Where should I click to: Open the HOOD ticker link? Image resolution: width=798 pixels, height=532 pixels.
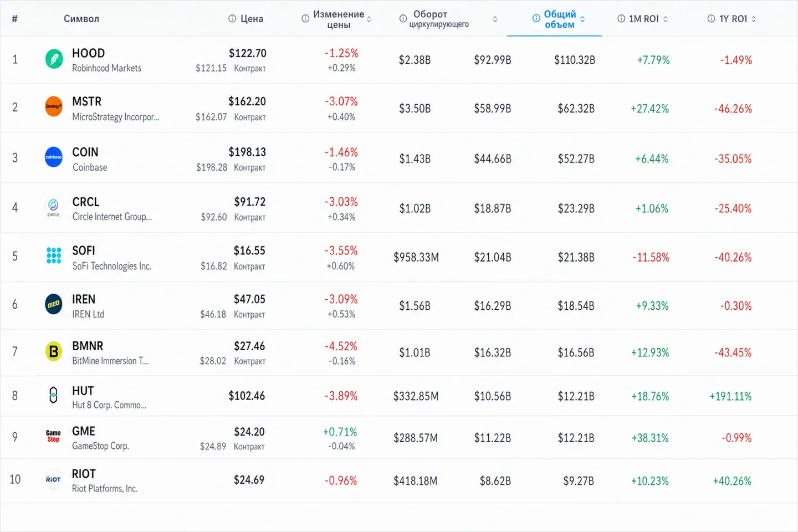point(88,53)
